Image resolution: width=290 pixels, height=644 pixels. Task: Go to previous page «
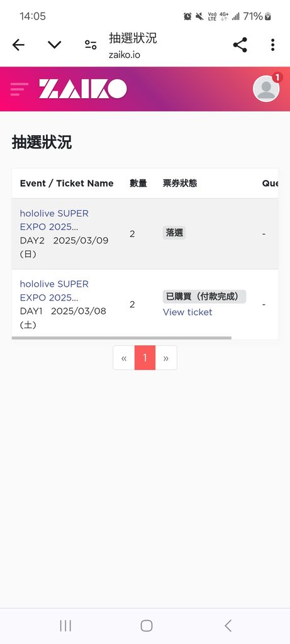124,358
